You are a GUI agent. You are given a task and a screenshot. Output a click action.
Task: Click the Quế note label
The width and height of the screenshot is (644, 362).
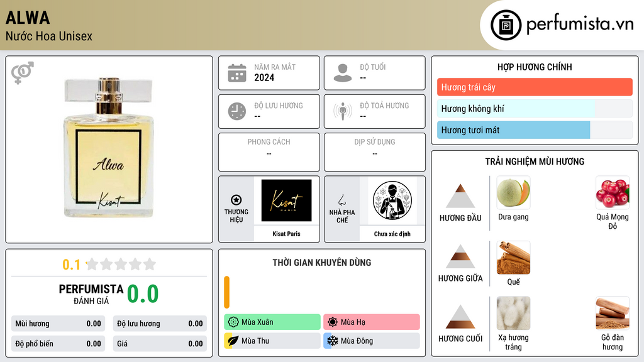click(x=513, y=282)
